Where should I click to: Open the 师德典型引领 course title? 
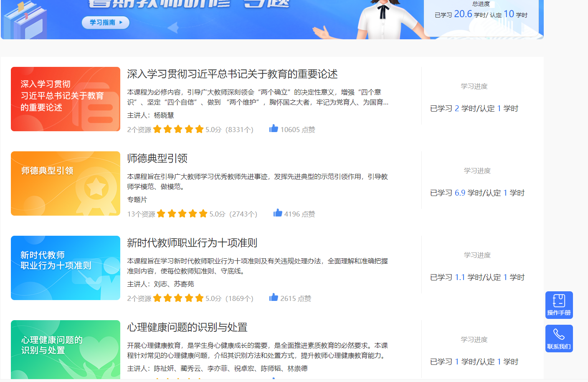click(157, 159)
